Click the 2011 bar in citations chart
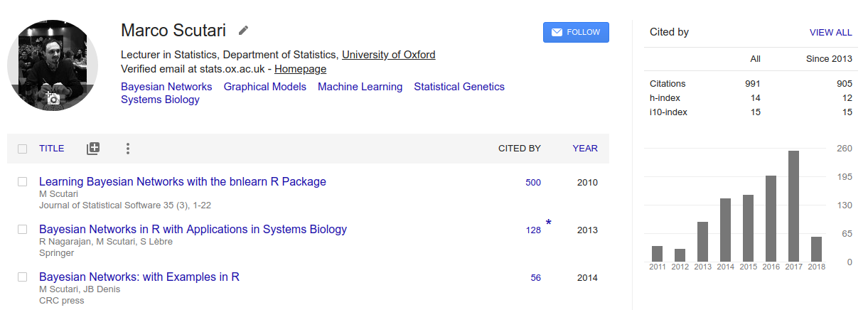Screen dimensions: 868x310 click(x=657, y=254)
